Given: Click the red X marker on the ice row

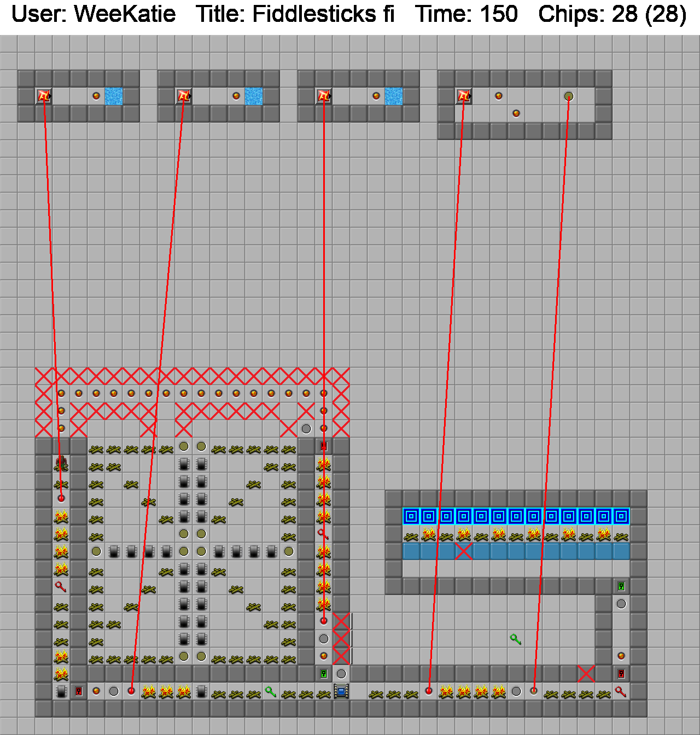Looking at the screenshot, I should pos(464,551).
